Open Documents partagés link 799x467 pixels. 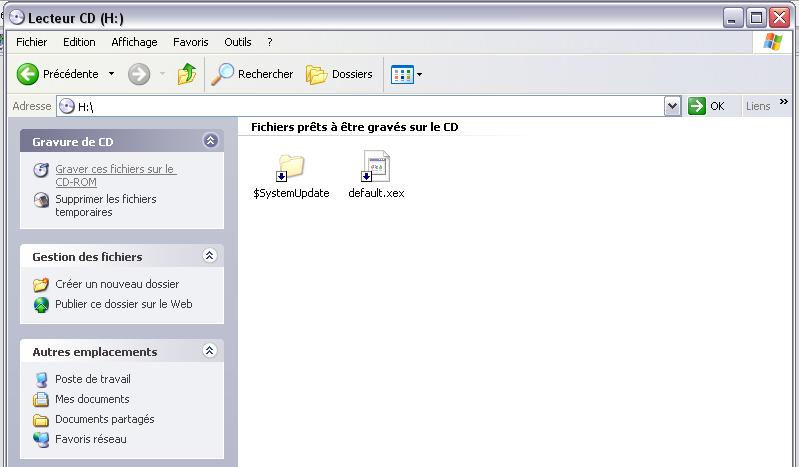tap(104, 419)
